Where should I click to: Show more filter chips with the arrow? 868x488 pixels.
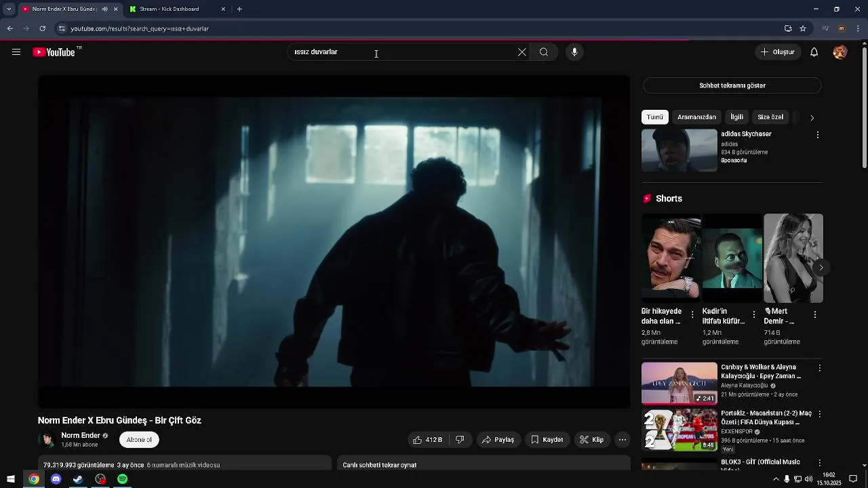[812, 117]
